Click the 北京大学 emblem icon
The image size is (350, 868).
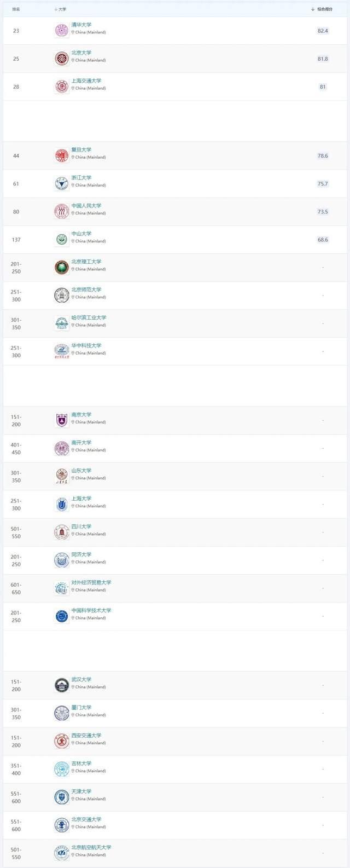click(62, 59)
